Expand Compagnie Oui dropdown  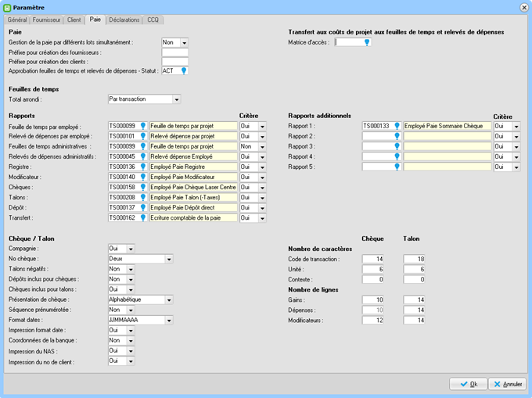[131, 249]
